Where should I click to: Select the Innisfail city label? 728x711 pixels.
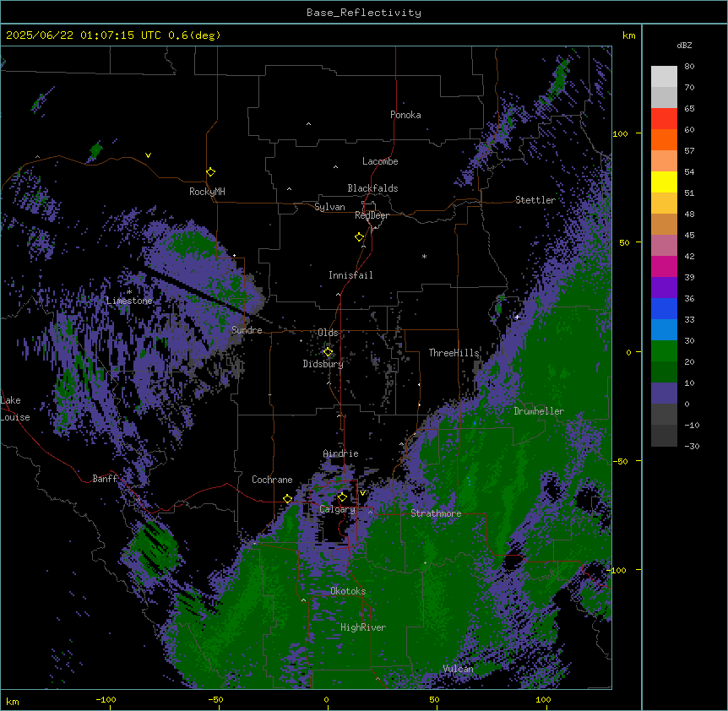pyautogui.click(x=350, y=275)
